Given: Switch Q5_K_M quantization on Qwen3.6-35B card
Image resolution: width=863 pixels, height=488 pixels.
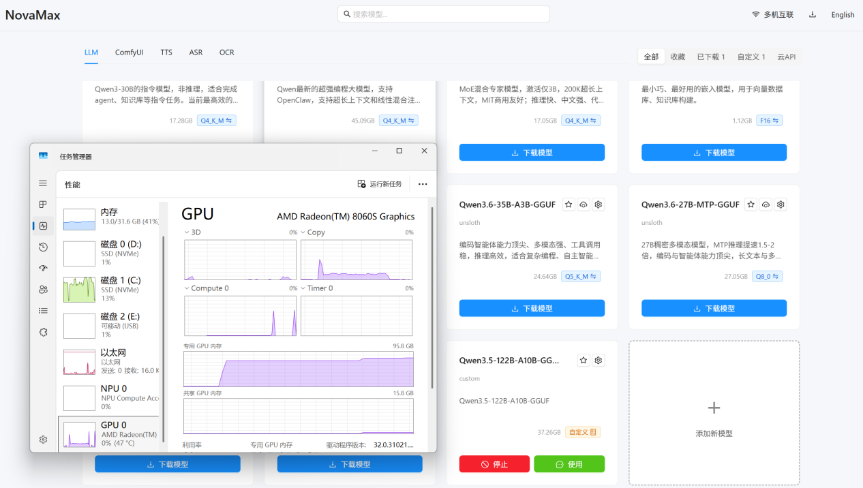Looking at the screenshot, I should pos(581,276).
